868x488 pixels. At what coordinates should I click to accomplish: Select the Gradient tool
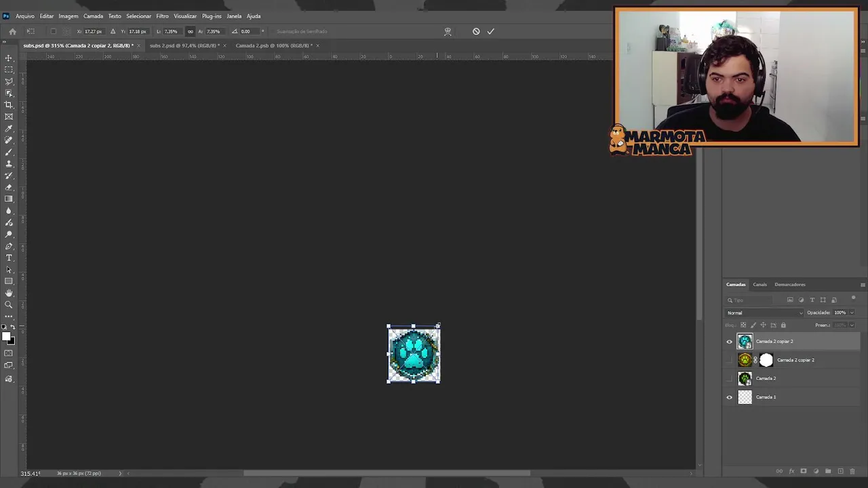(9, 199)
